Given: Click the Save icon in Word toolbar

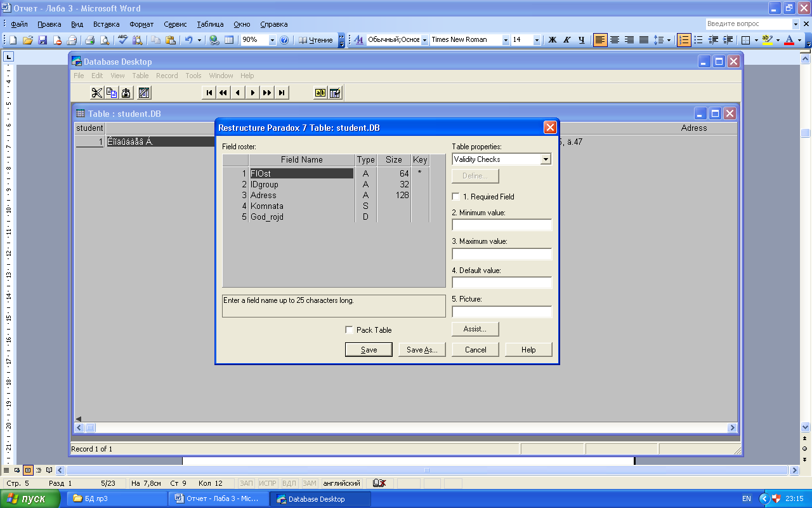Looking at the screenshot, I should (43, 40).
